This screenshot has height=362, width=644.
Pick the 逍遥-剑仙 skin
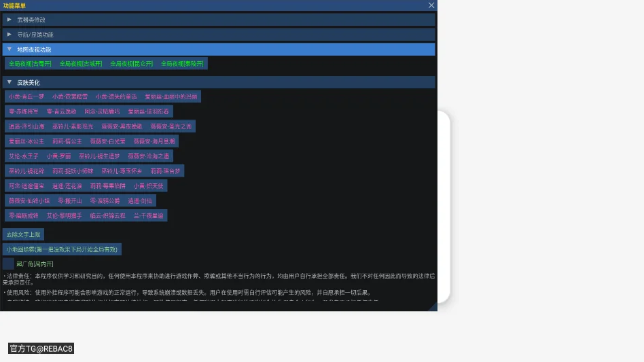140,201
